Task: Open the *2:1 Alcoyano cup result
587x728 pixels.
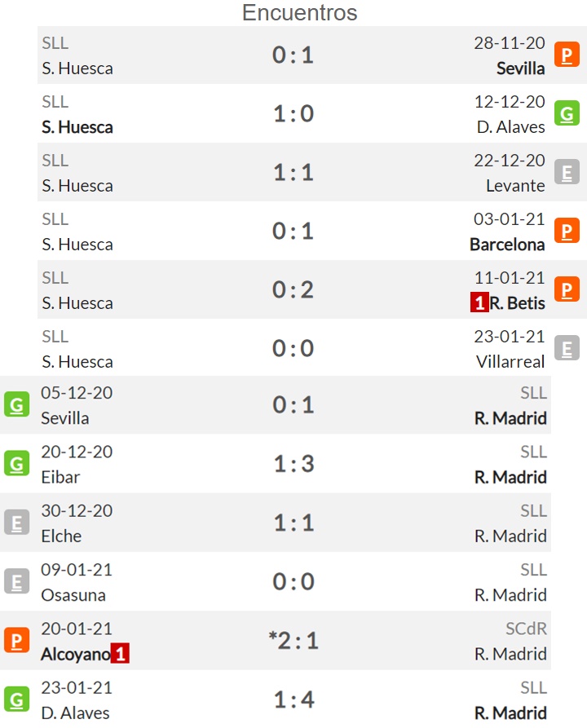Action: coord(293,640)
